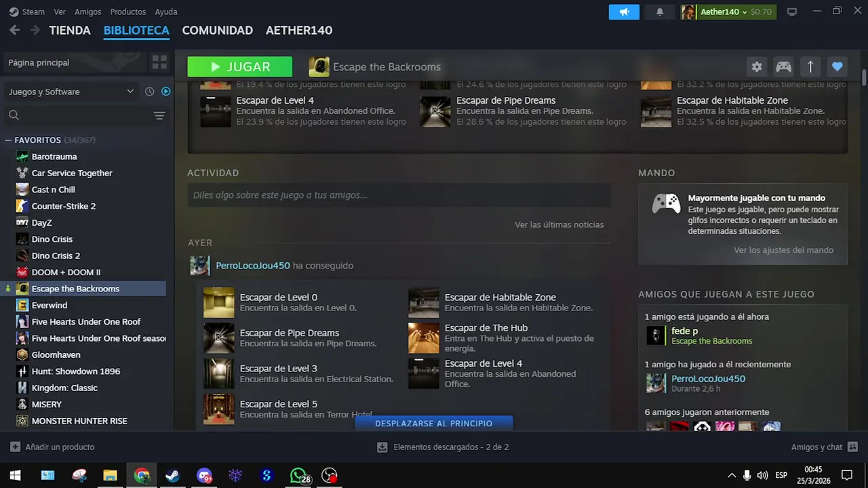Open Escapar de The Hub achievement thumbnail

pos(423,338)
